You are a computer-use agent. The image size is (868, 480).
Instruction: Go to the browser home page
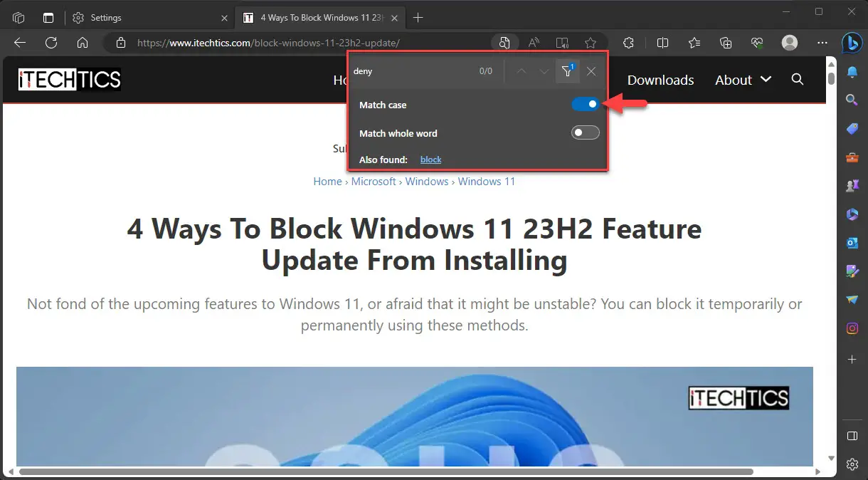pos(83,43)
